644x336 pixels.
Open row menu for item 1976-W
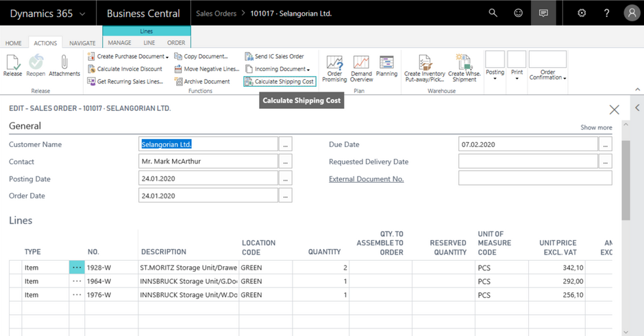pyautogui.click(x=77, y=294)
